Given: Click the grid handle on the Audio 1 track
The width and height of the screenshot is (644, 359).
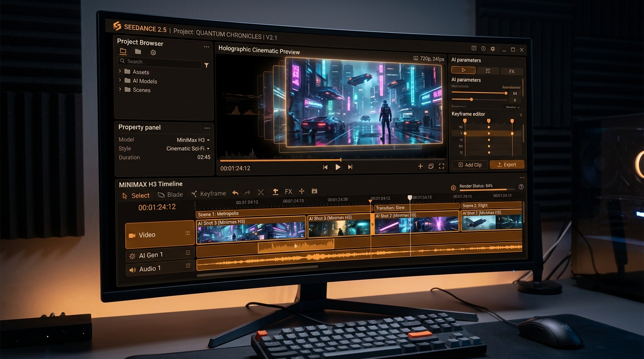Looking at the screenshot, I should click(x=188, y=266).
